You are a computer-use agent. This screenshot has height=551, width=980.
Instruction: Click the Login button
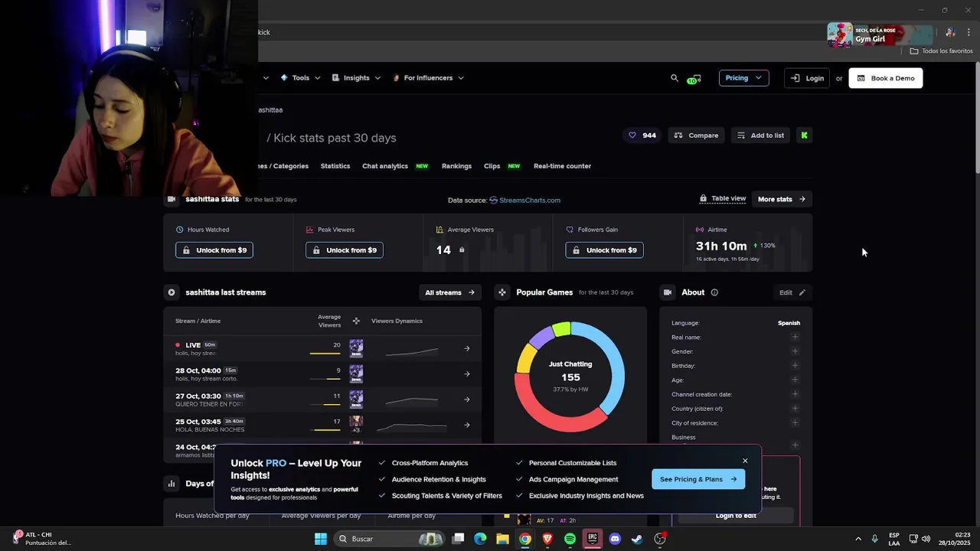coord(807,78)
